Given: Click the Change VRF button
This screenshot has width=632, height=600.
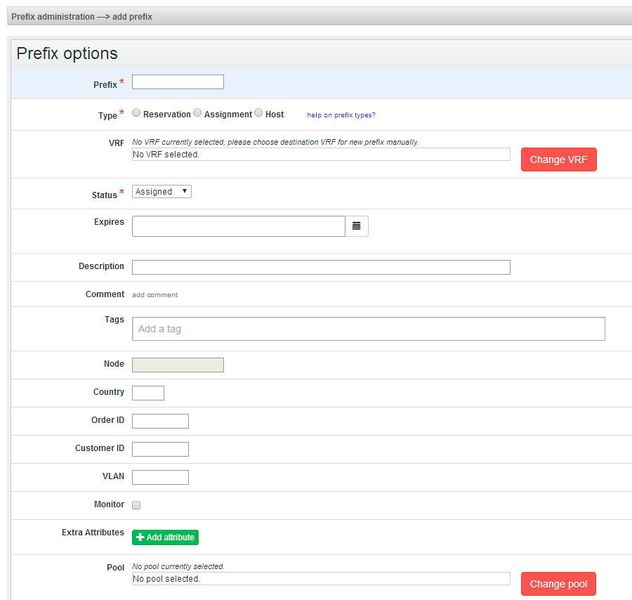Looking at the screenshot, I should 558,160.
